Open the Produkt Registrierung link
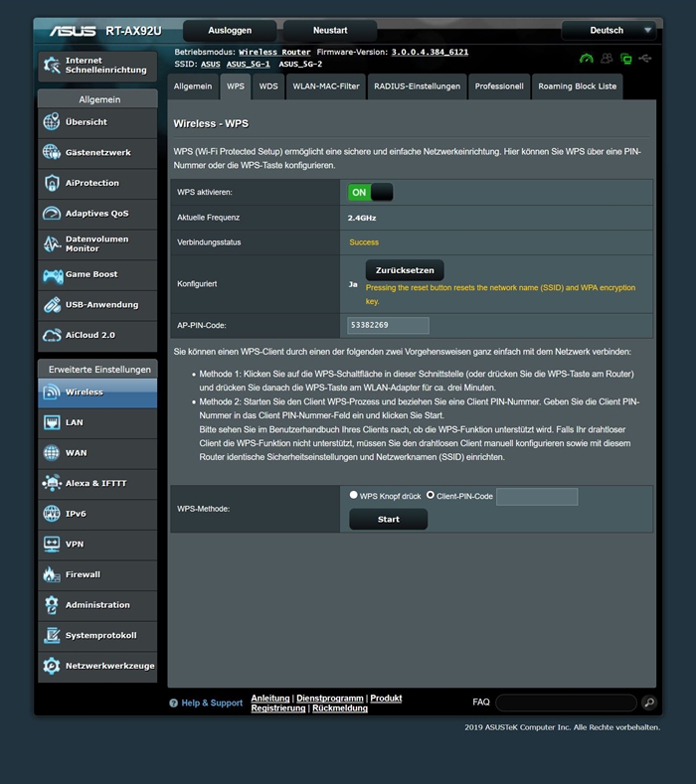696x784 pixels. [x=386, y=698]
